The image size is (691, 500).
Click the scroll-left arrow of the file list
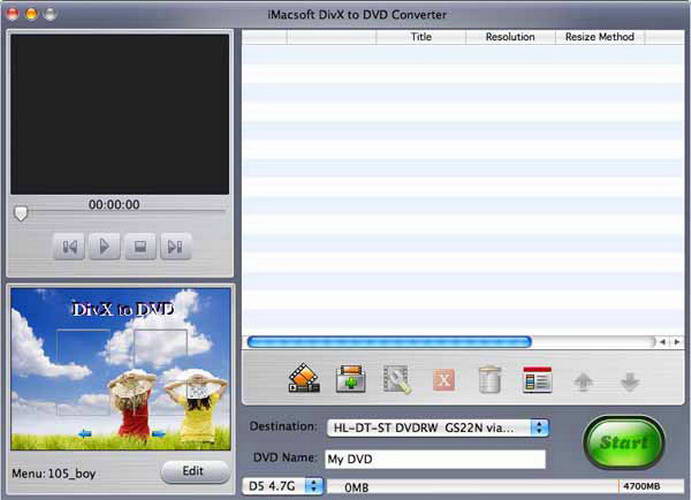663,342
